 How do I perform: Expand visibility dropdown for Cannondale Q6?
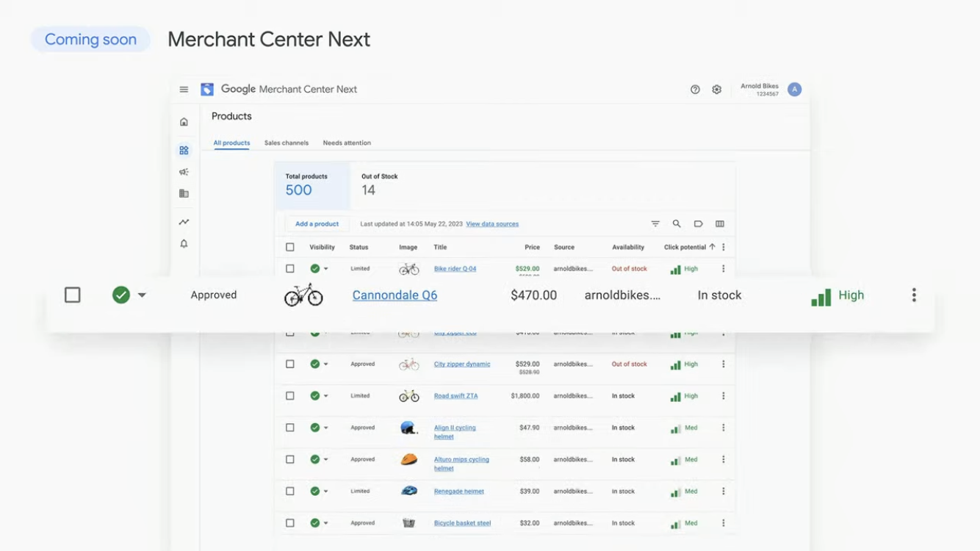click(142, 295)
